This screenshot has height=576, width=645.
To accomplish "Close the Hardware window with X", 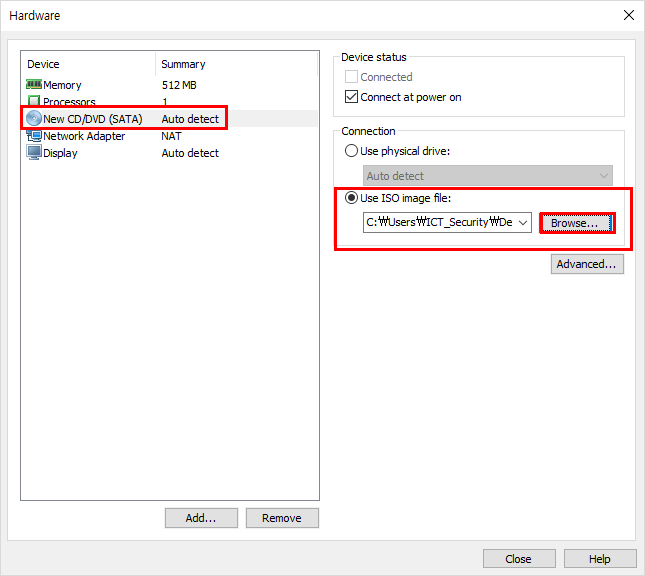I will (629, 15).
